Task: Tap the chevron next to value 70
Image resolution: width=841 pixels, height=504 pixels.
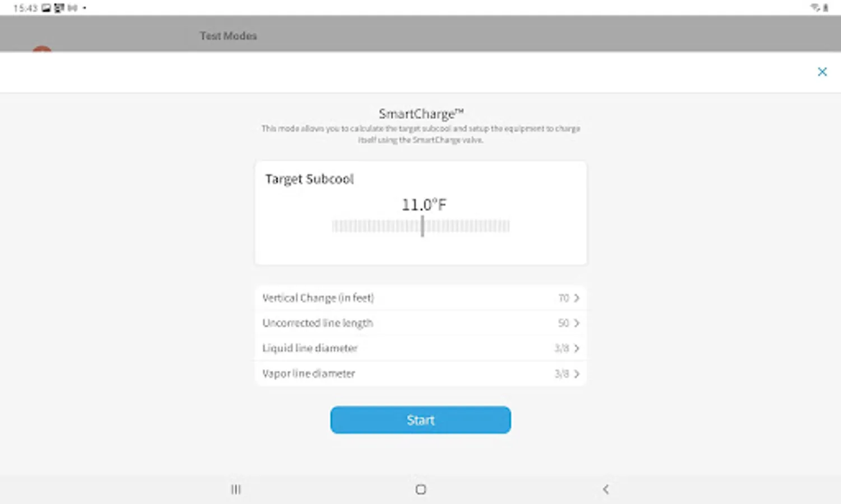Action: 577,298
